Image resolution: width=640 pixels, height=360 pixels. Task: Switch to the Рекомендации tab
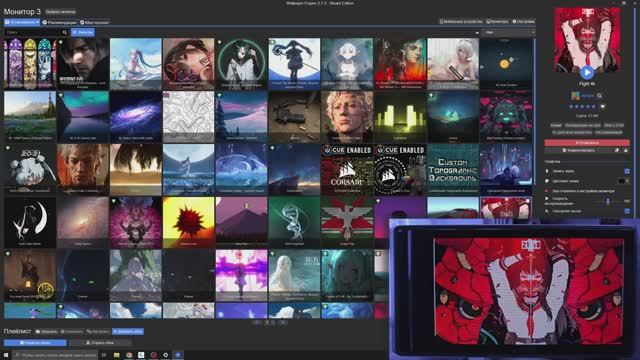point(60,22)
